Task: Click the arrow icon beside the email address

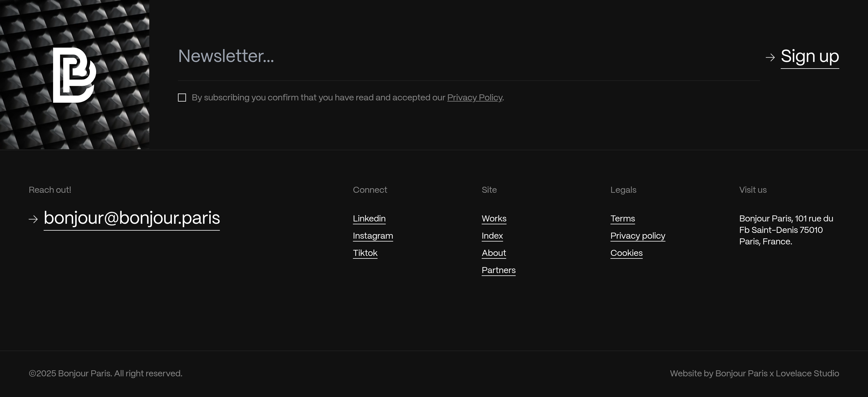Action: [x=33, y=219]
